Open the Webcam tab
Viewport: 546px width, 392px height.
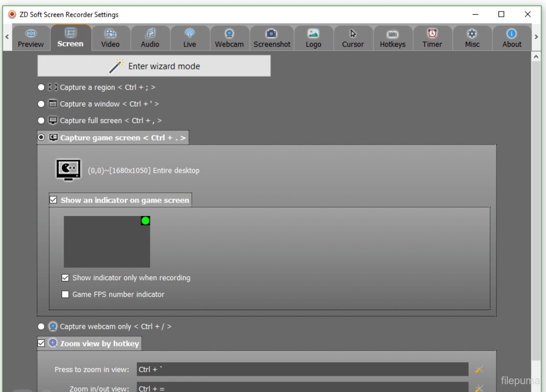[x=229, y=38]
